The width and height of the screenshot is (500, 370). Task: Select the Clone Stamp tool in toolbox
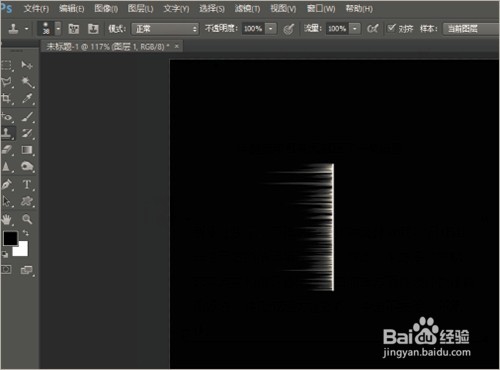[x=7, y=133]
